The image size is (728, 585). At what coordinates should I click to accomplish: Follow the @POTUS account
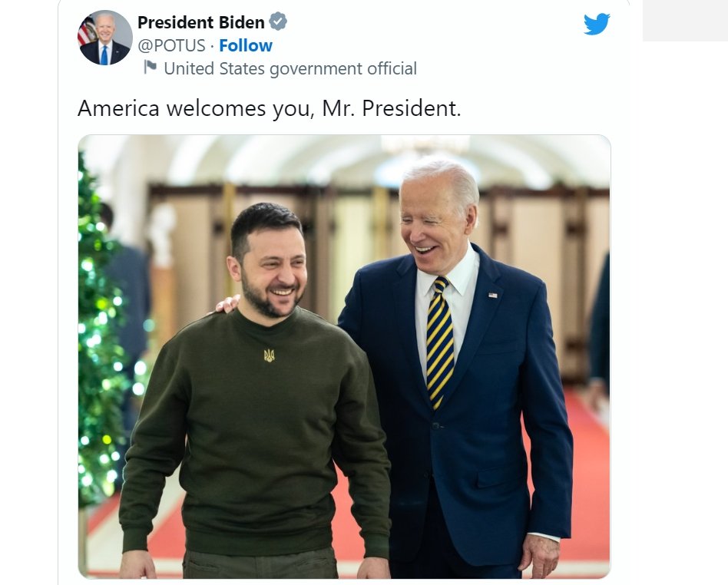click(246, 45)
